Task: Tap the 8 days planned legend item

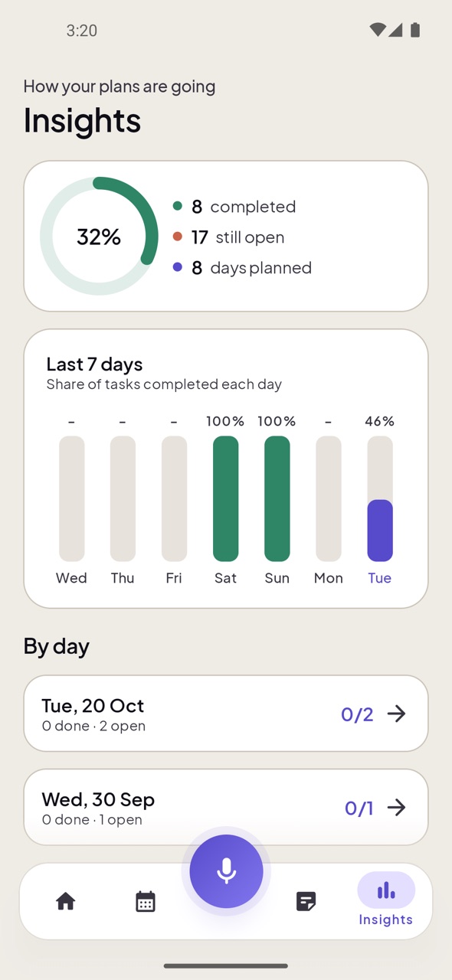Action: click(242, 268)
